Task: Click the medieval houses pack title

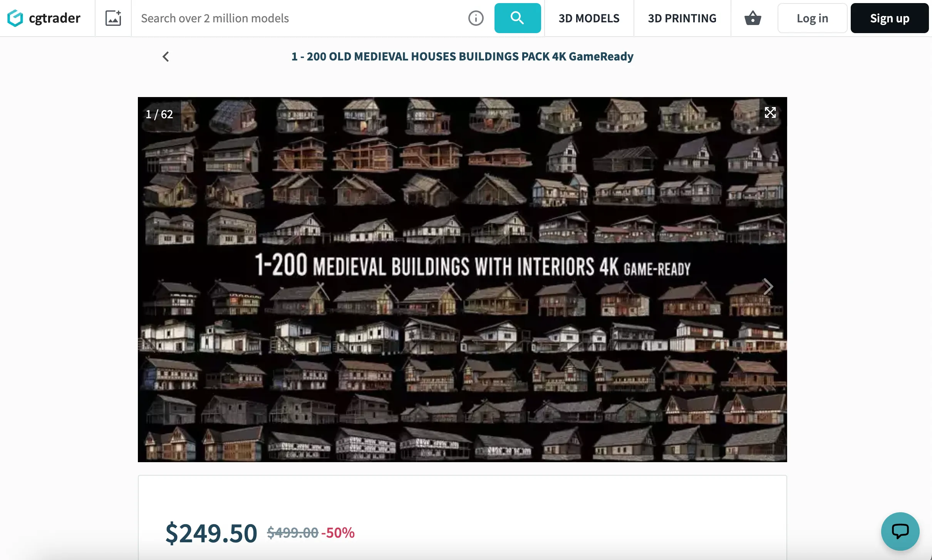Action: point(462,57)
